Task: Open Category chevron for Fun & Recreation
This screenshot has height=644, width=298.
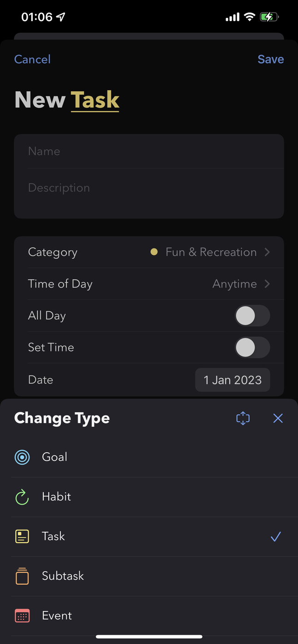Action: pos(267,252)
